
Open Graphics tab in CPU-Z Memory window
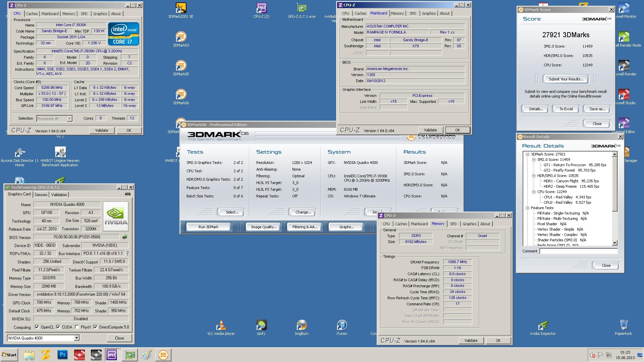(469, 224)
